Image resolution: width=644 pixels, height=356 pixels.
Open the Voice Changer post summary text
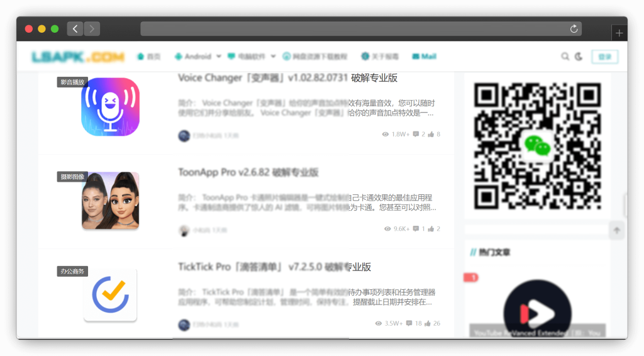[306, 108]
